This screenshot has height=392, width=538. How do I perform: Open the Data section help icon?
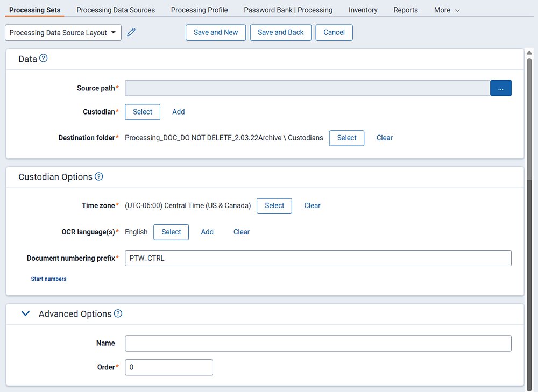tap(43, 59)
